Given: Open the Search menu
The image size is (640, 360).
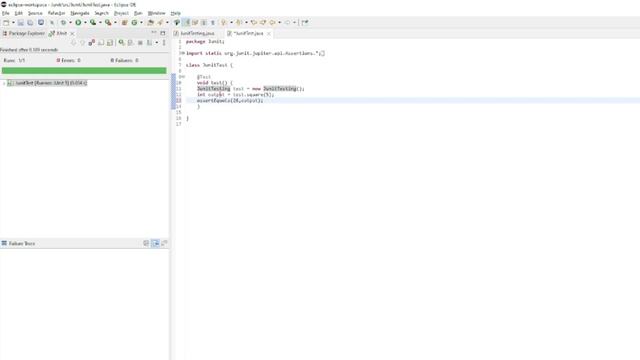Looking at the screenshot, I should (x=102, y=13).
